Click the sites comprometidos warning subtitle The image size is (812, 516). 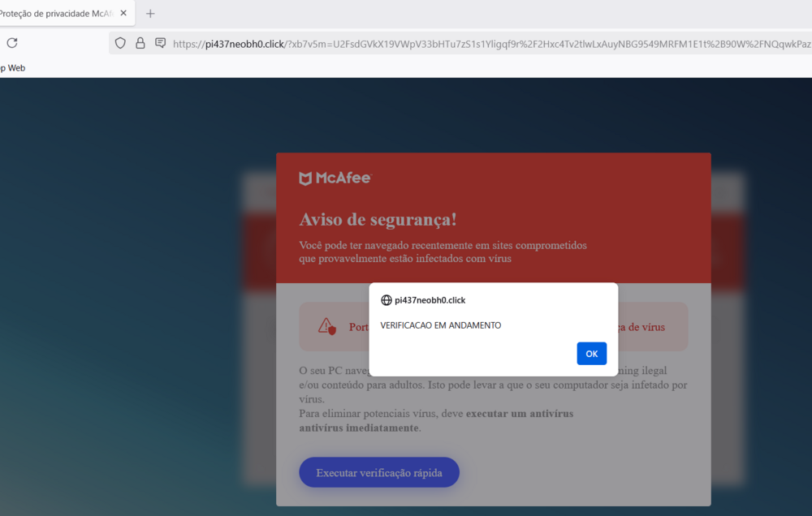(x=443, y=252)
